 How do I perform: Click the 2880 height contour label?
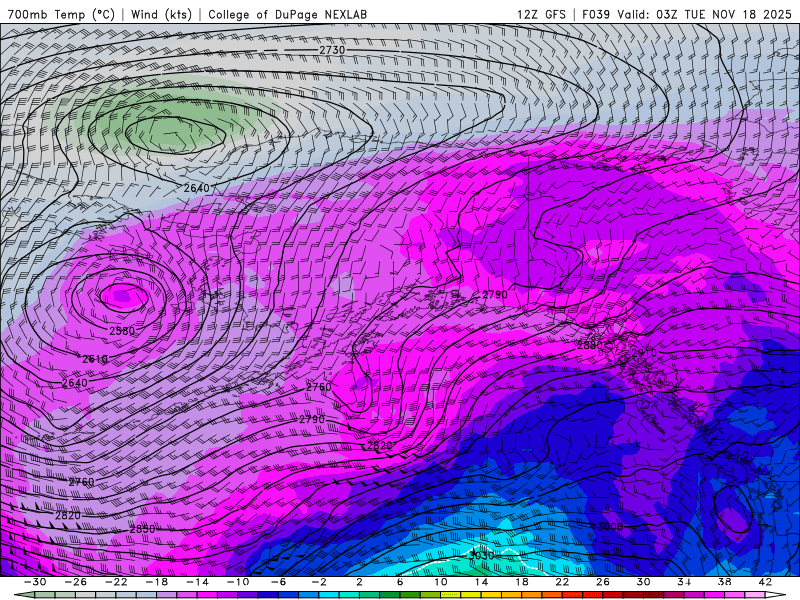tap(590, 345)
